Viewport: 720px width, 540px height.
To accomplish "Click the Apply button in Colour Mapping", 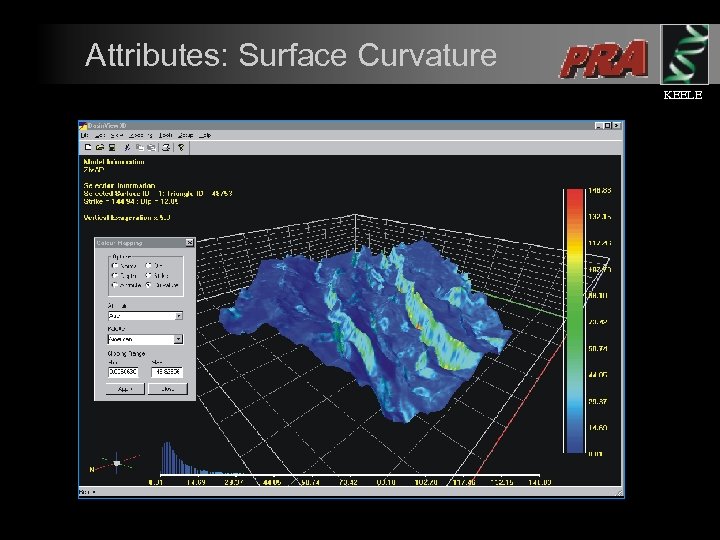I will tap(125, 389).
